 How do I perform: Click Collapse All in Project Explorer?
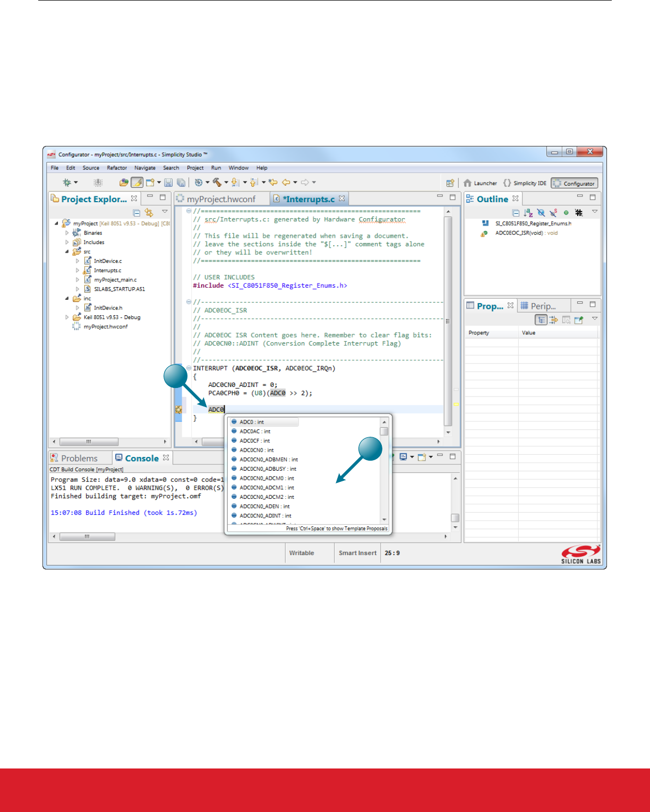(136, 212)
